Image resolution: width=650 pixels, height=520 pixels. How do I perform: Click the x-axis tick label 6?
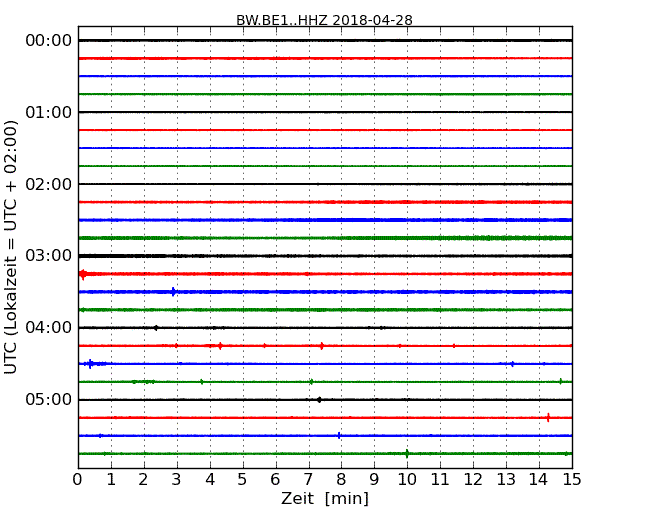(275, 480)
